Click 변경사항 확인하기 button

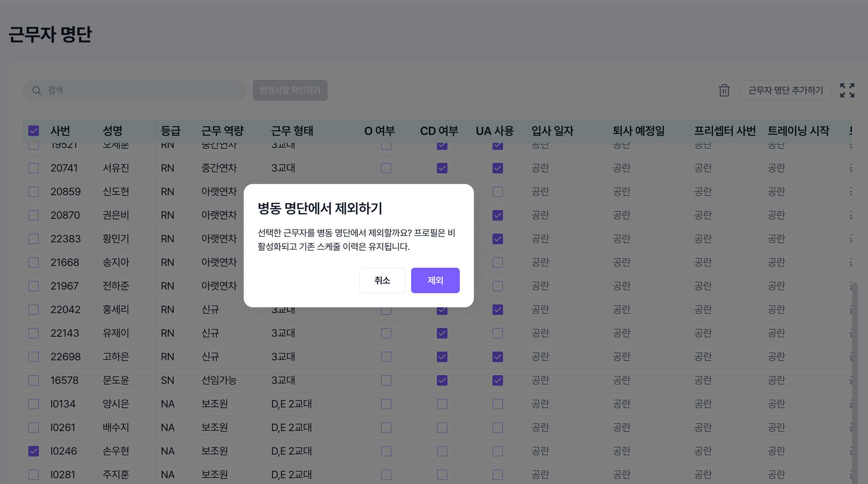[290, 90]
